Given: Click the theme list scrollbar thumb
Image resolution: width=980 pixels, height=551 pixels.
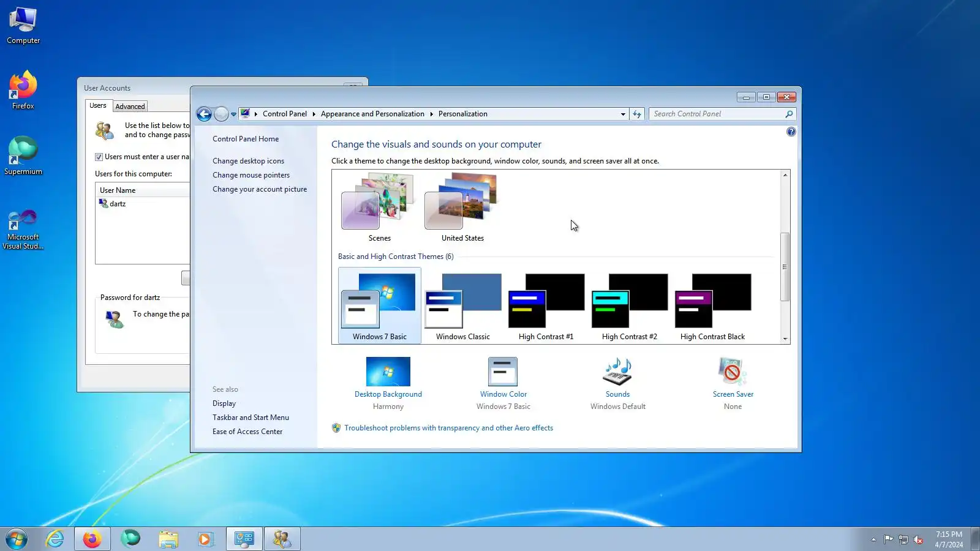Looking at the screenshot, I should tap(785, 267).
